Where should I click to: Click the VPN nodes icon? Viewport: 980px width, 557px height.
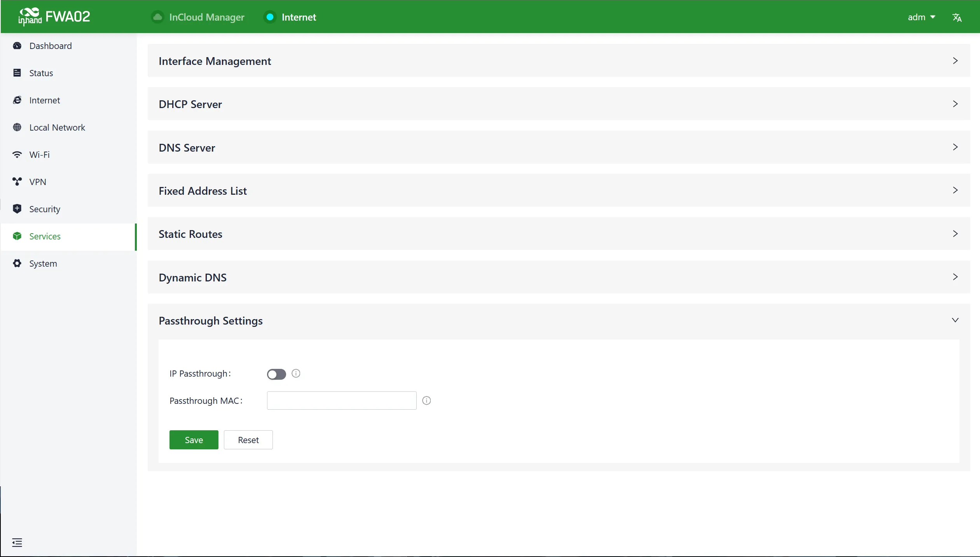click(17, 182)
